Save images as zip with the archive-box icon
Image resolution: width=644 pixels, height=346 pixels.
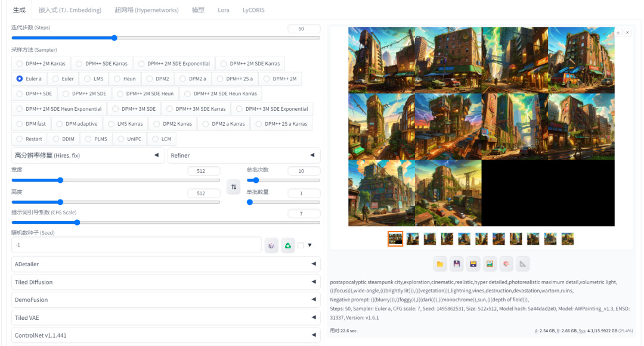point(473,264)
